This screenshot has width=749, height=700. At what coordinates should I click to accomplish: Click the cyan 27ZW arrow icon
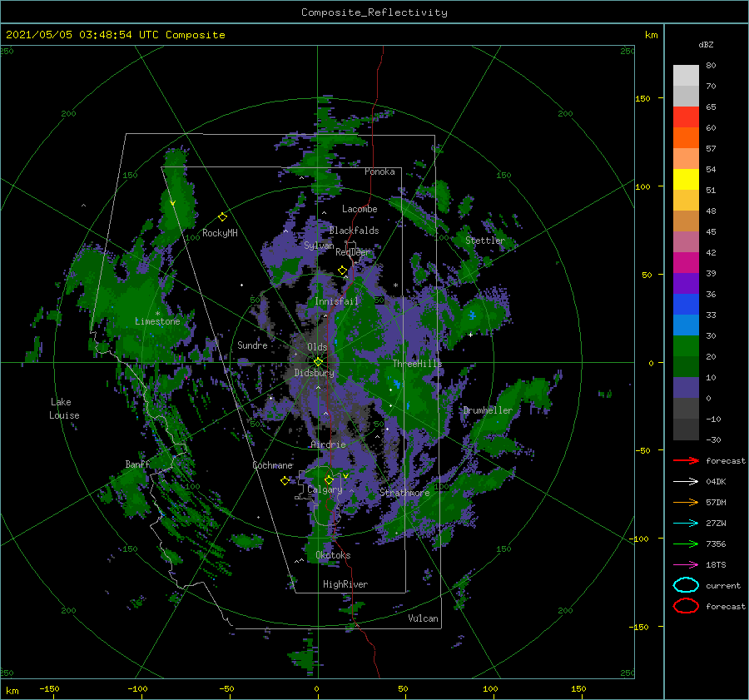click(686, 524)
